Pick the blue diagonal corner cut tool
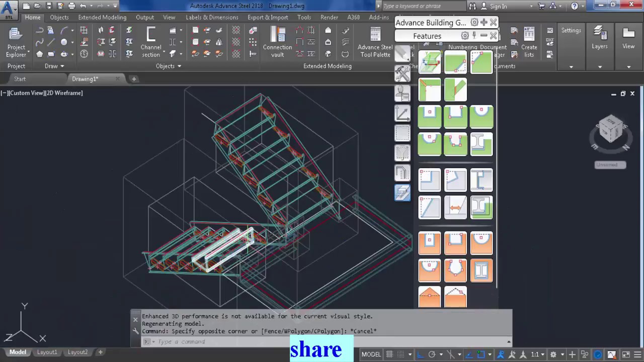Image resolution: width=644 pixels, height=362 pixels. [430, 207]
